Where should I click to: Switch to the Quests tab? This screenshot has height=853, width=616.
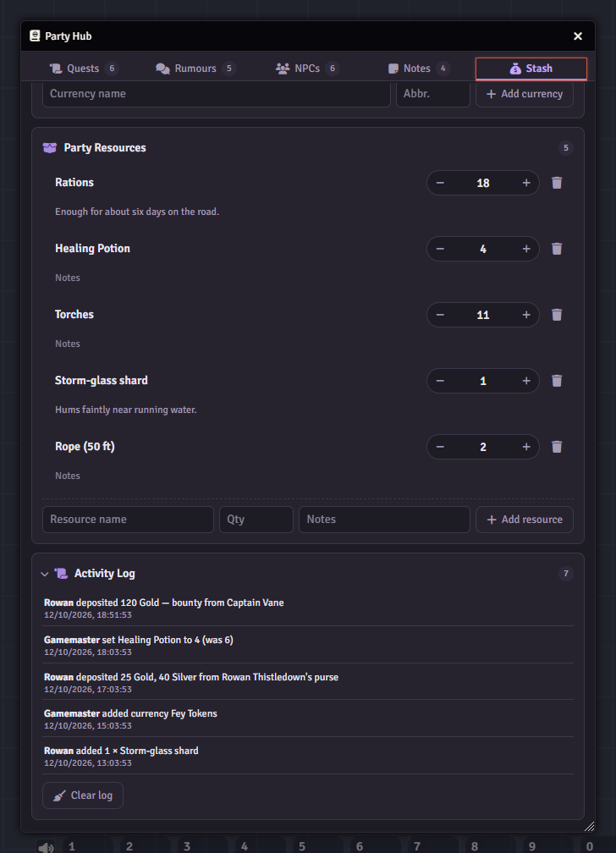[84, 69]
